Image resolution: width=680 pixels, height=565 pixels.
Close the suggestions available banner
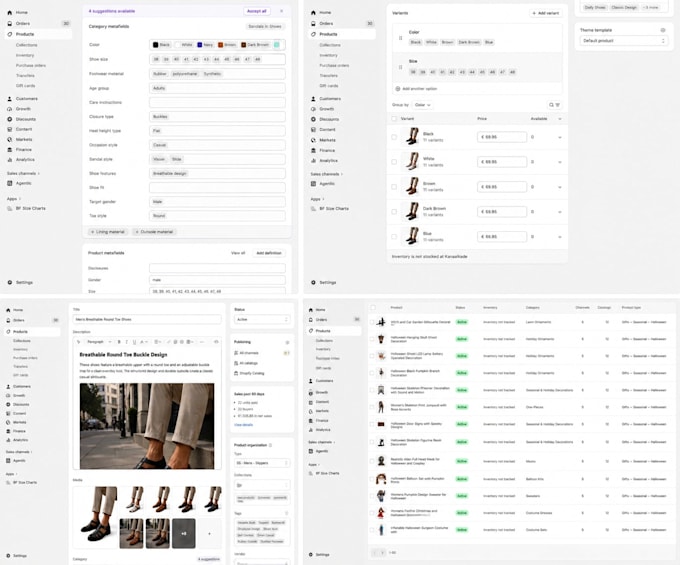click(x=281, y=11)
